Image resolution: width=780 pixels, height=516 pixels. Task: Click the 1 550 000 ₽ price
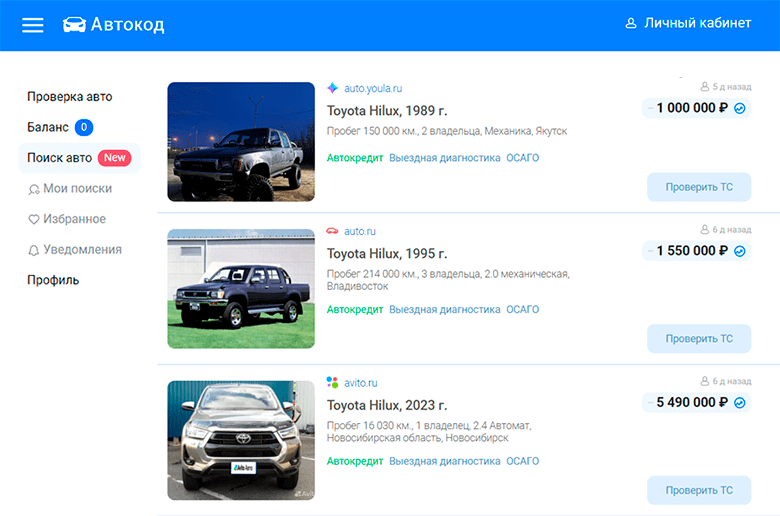click(x=692, y=251)
